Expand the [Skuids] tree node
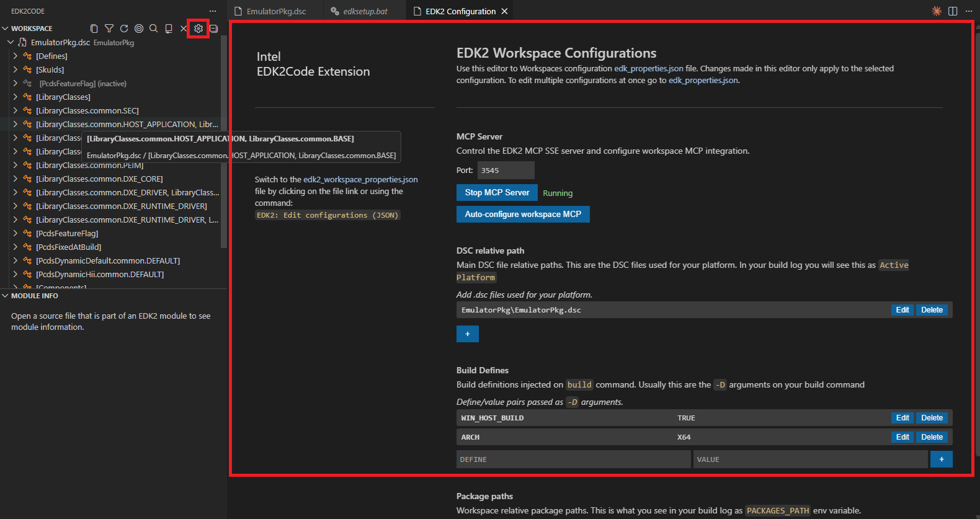The image size is (980, 519). coord(16,69)
